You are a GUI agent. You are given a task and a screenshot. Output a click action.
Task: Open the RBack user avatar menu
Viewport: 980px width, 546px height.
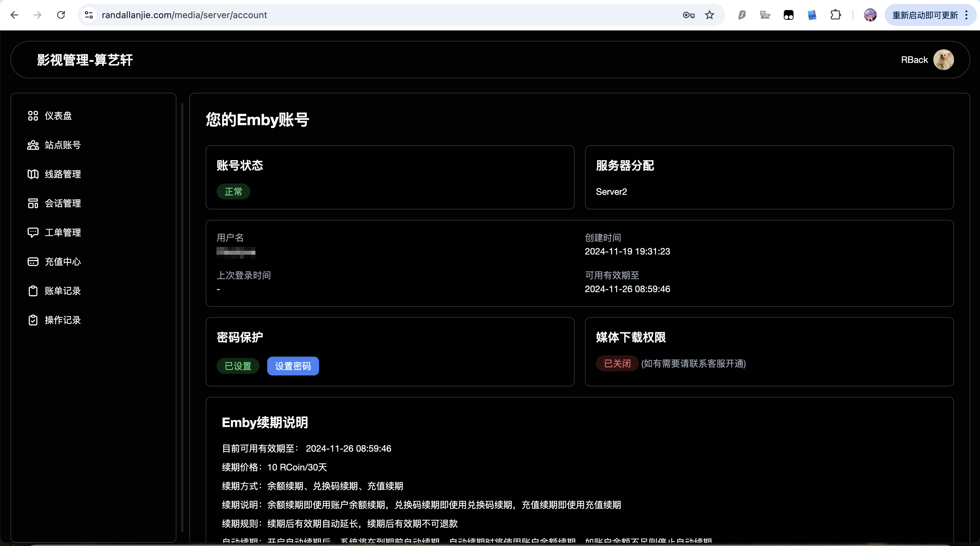click(943, 60)
